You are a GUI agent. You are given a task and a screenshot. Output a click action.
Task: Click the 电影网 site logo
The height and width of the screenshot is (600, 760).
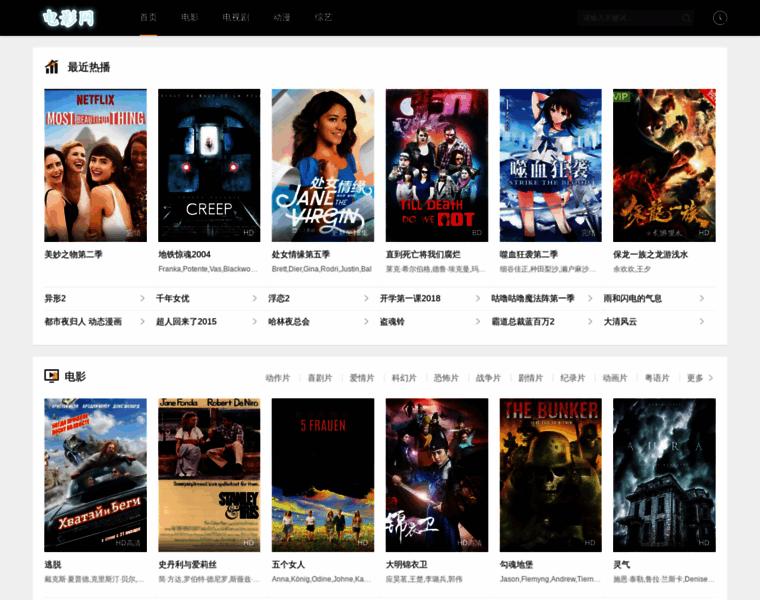click(x=68, y=18)
